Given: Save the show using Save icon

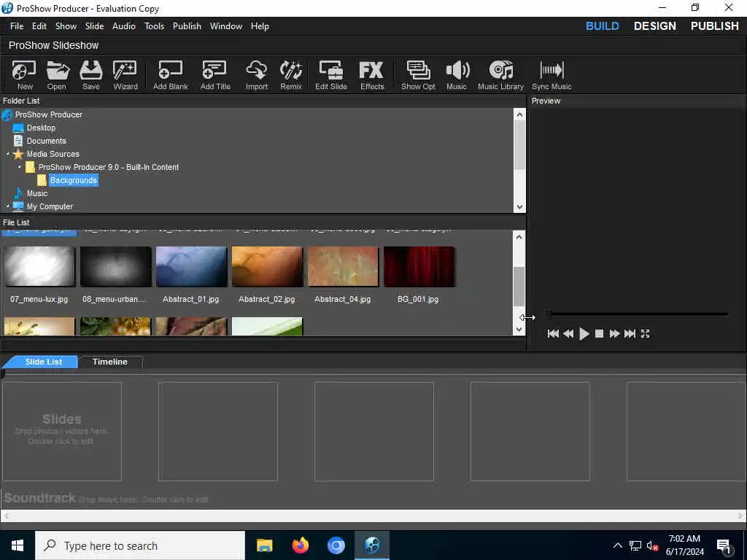Looking at the screenshot, I should [x=91, y=75].
